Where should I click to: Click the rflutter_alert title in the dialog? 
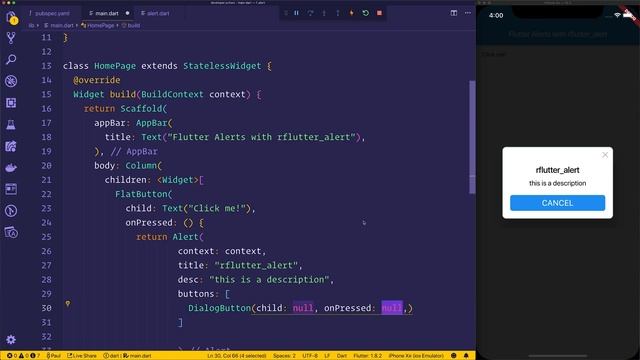pyautogui.click(x=557, y=170)
